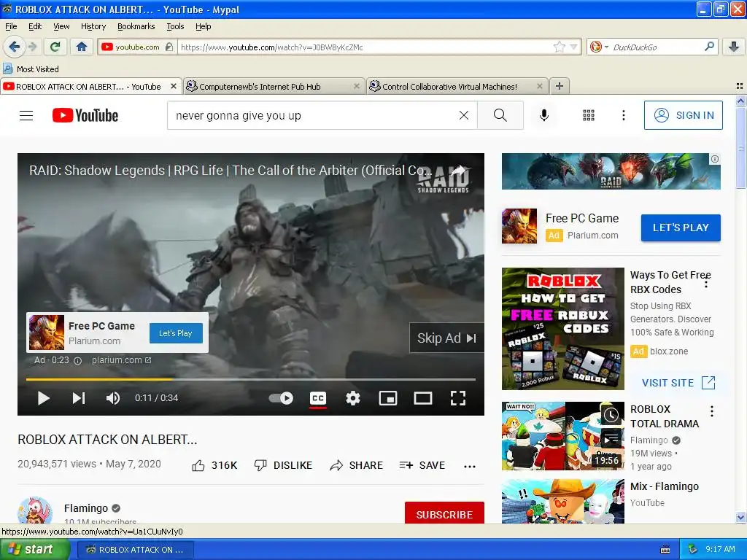Open the Tools menu

175,26
